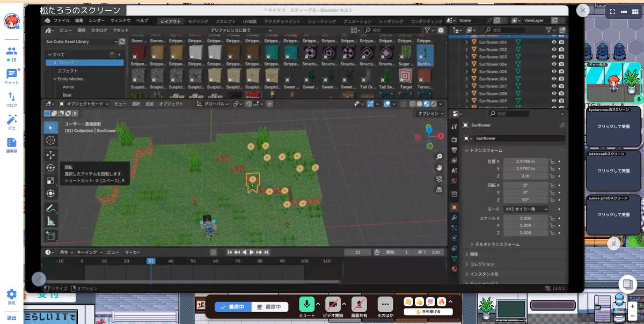
Task: Open the Object Data green triangle tab
Action: (455, 259)
